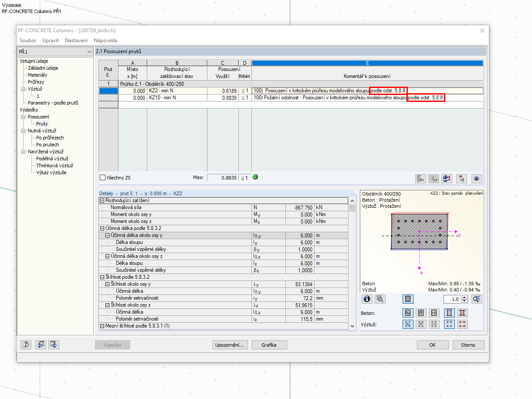The height and width of the screenshot is (399, 532).
Task: Select Výztuž stress σ display icon
Action: [x=421, y=324]
